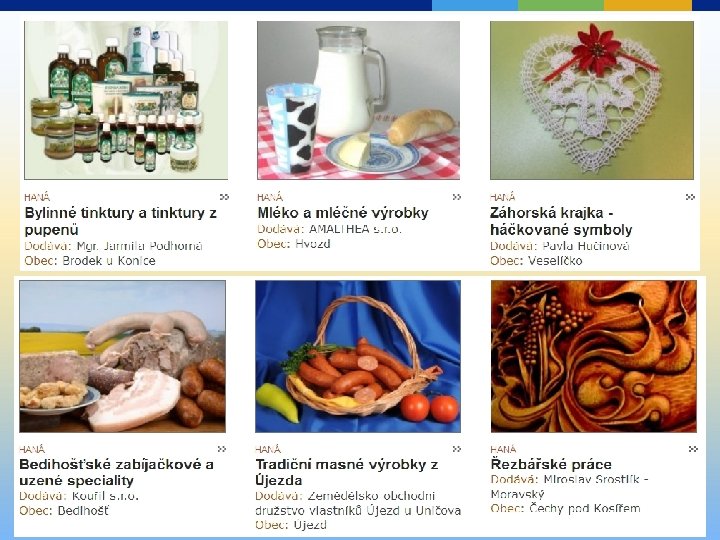Open the carved wood relief photo
The height and width of the screenshot is (540, 720).
click(594, 356)
